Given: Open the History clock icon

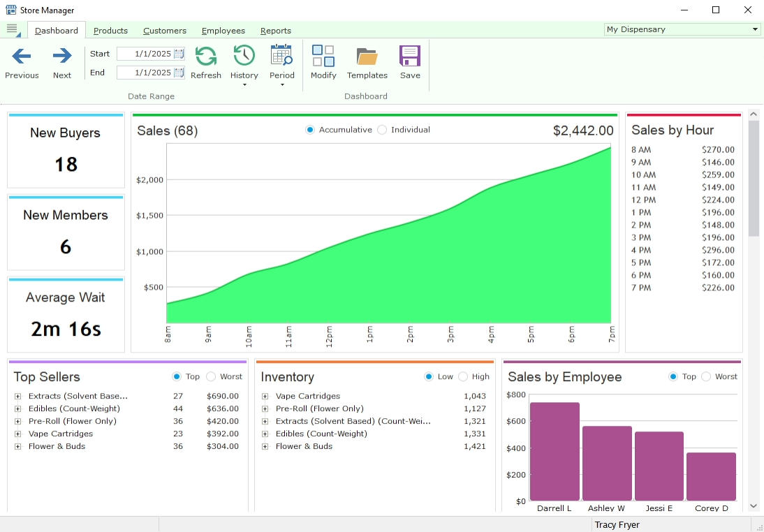Looking at the screenshot, I should pos(244,56).
